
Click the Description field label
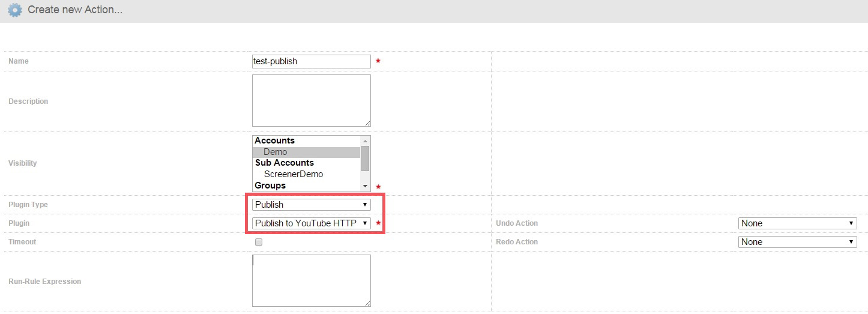tap(28, 101)
